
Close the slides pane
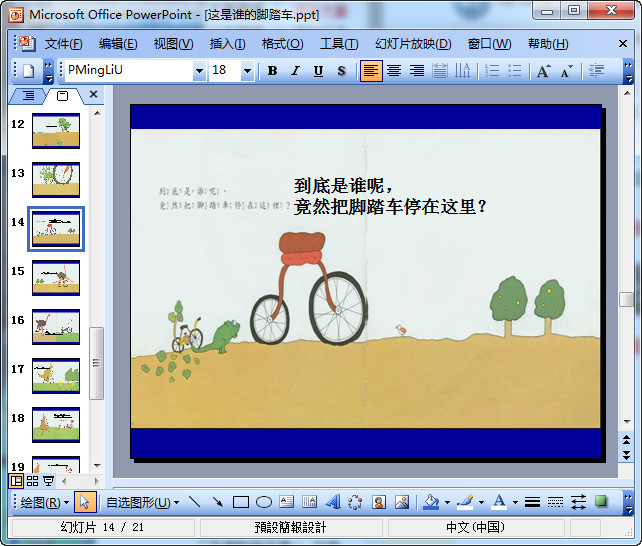[93, 95]
